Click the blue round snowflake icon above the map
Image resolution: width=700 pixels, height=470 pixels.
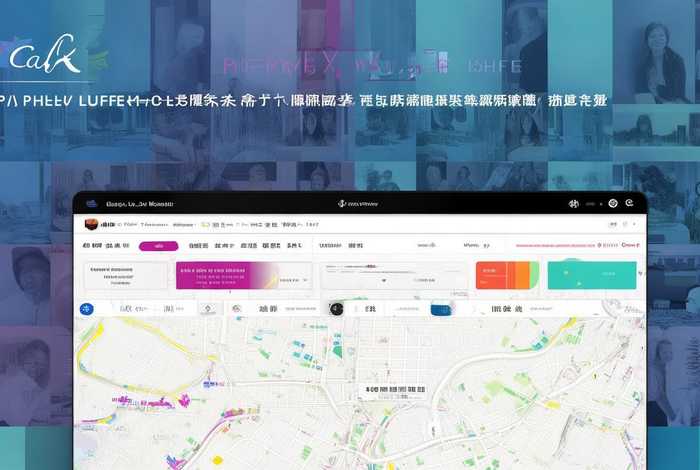(x=87, y=309)
